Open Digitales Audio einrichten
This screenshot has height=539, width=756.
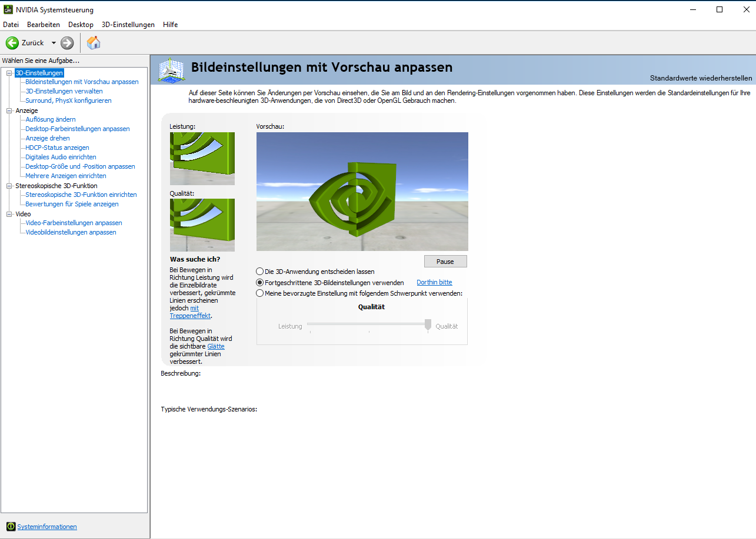[61, 157]
